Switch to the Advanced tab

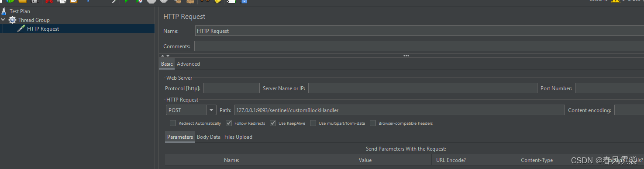click(188, 64)
